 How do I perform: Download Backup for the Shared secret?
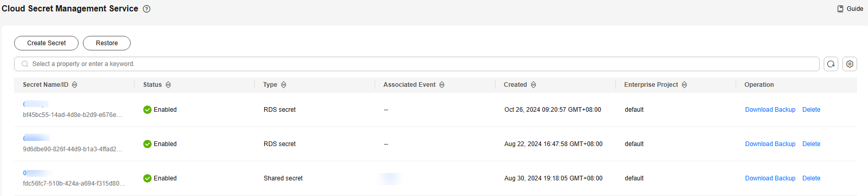(770, 178)
